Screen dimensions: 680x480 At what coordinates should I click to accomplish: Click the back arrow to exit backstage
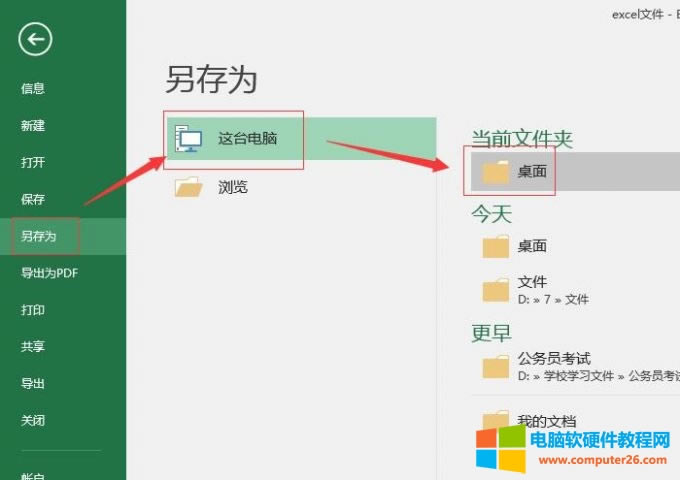click(x=36, y=40)
